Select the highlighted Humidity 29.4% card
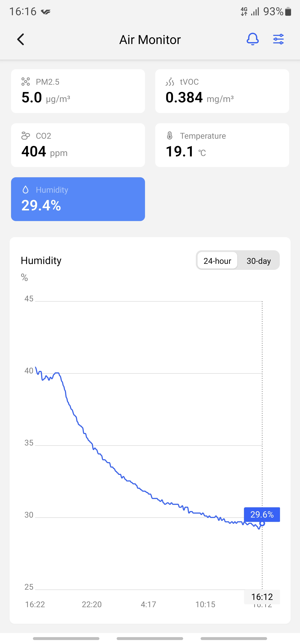 78,199
